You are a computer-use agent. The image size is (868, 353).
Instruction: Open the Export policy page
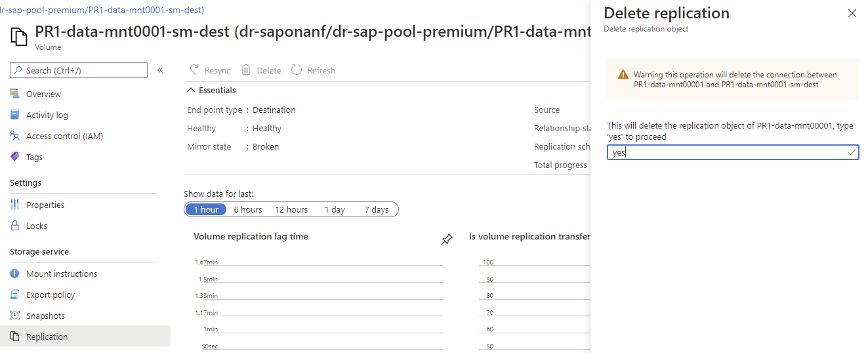click(x=51, y=295)
